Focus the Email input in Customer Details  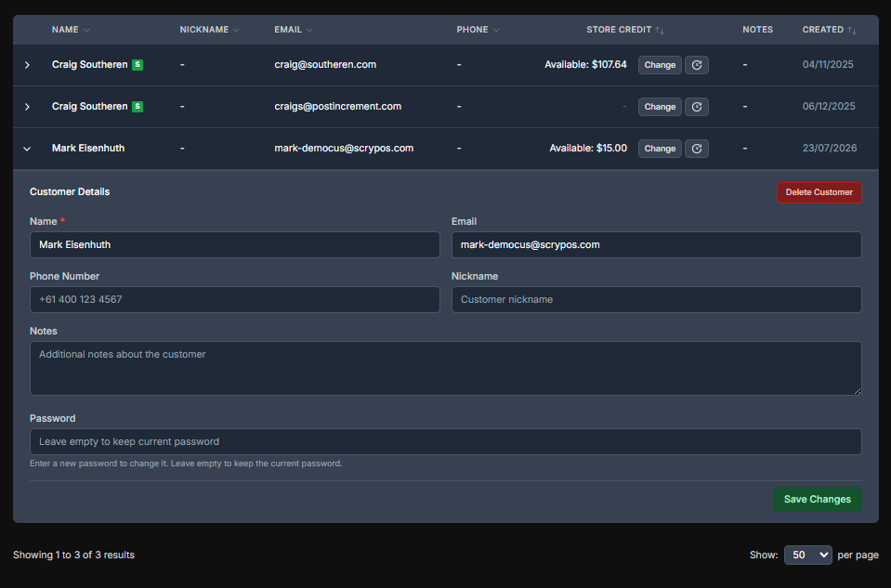[656, 245]
